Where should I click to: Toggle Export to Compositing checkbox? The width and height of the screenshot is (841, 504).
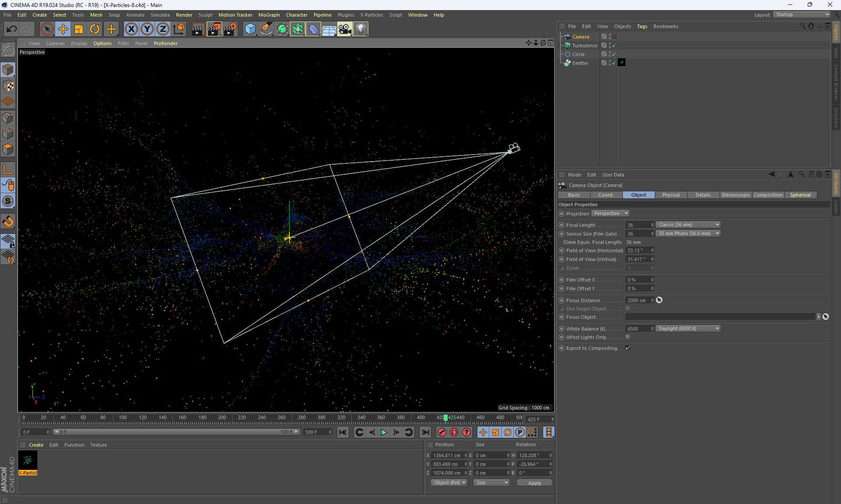tap(628, 348)
